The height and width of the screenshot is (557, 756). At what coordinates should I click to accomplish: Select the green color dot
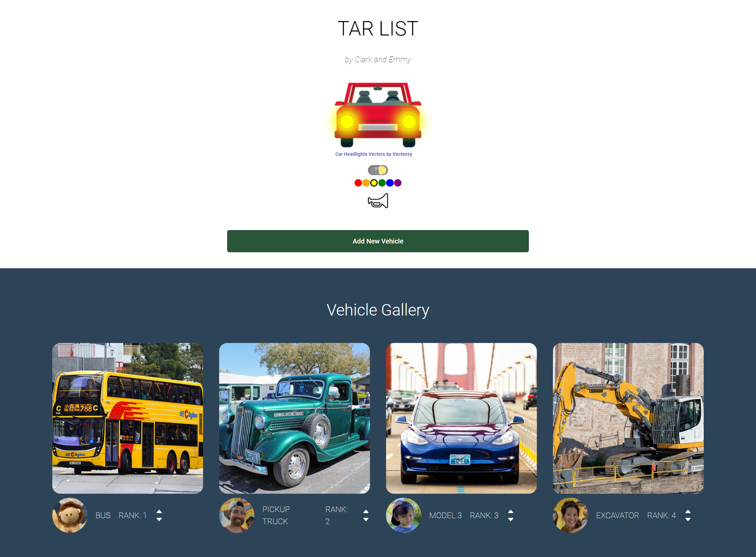tap(382, 183)
